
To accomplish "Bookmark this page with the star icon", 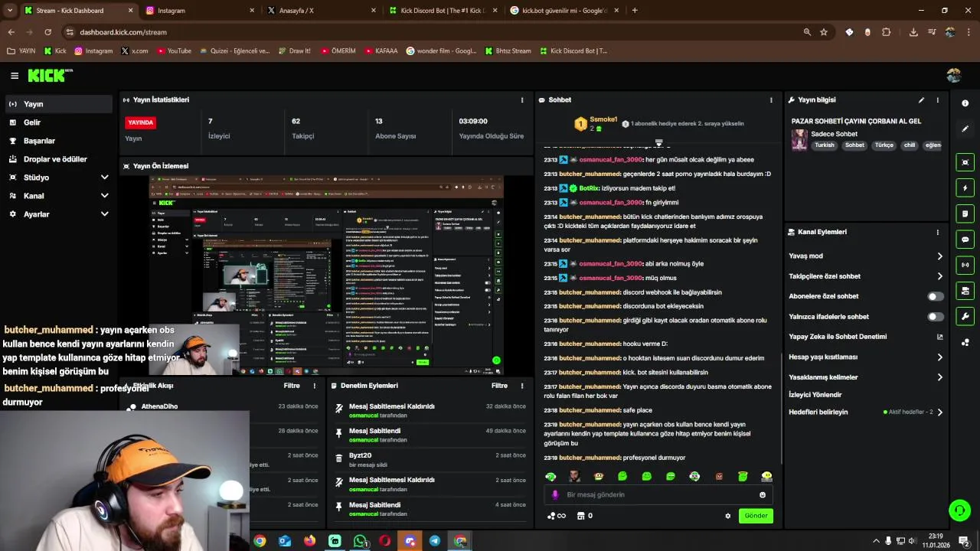I will coord(824,32).
